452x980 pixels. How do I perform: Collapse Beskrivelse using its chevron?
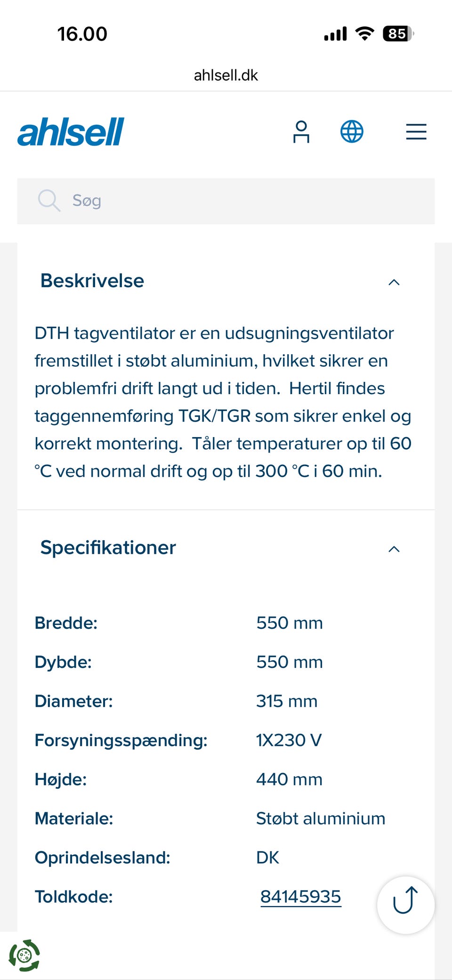pos(394,282)
